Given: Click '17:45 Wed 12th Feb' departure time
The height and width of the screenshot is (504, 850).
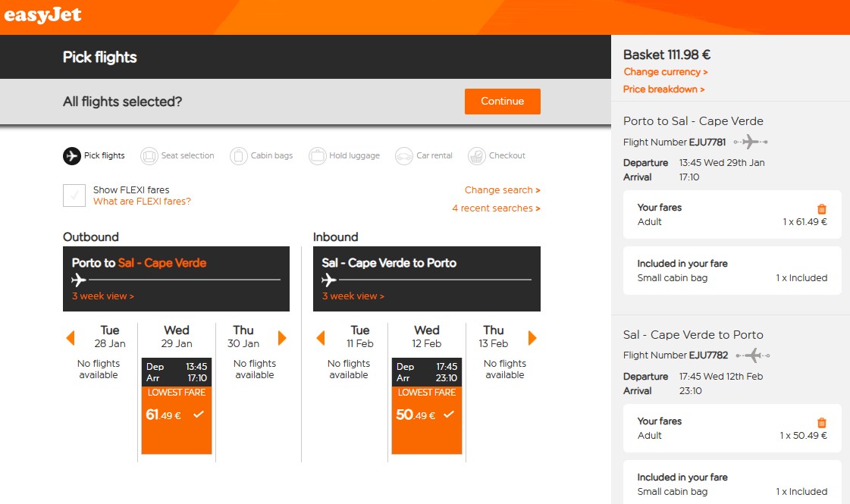Looking at the screenshot, I should 721,376.
